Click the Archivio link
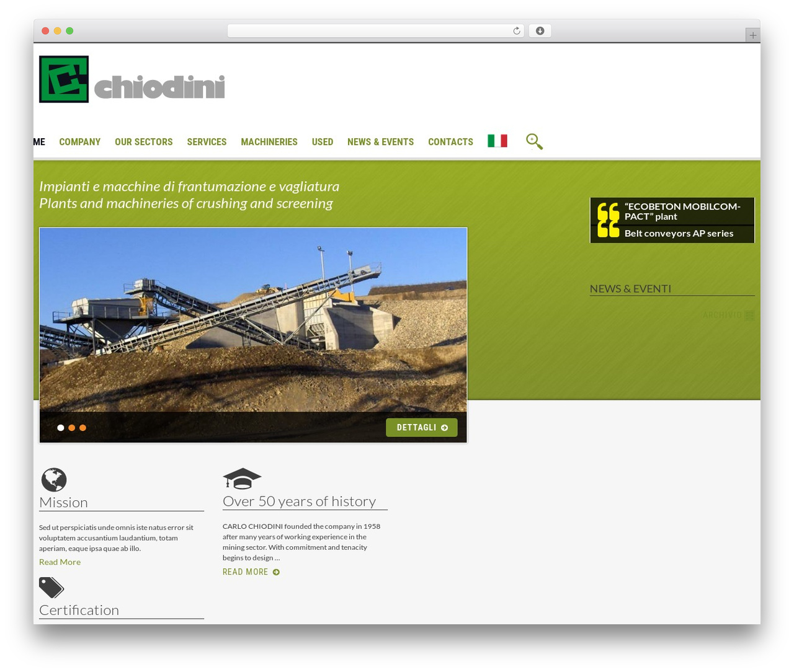This screenshot has height=672, width=794. point(722,316)
